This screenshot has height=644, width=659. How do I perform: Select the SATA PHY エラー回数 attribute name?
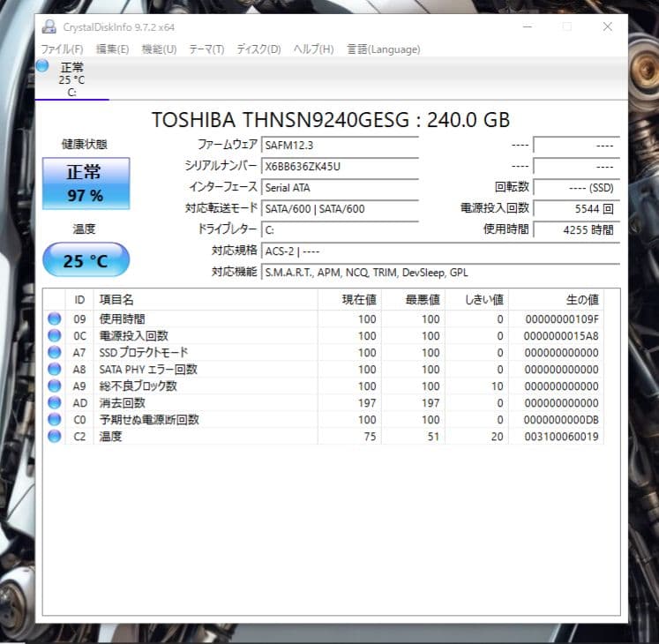tap(148, 370)
